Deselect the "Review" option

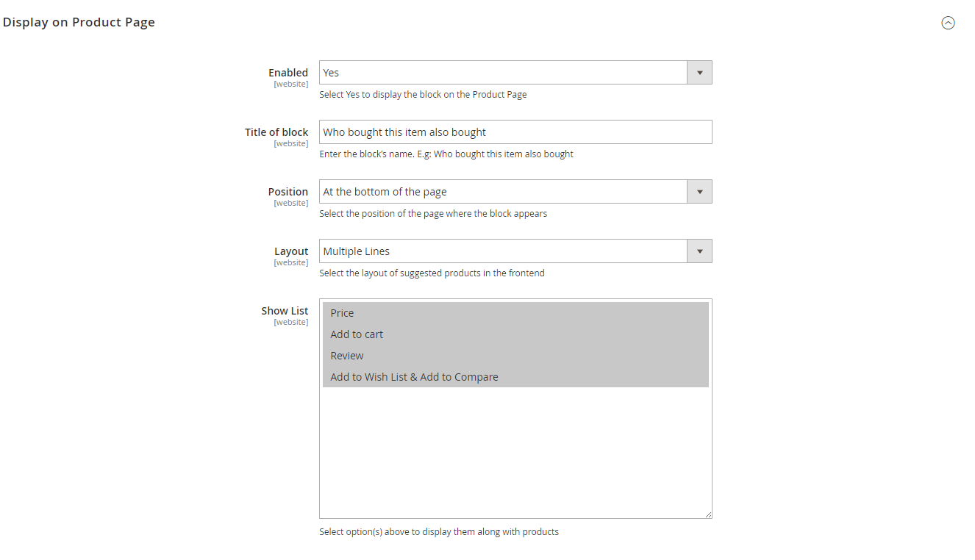click(347, 355)
